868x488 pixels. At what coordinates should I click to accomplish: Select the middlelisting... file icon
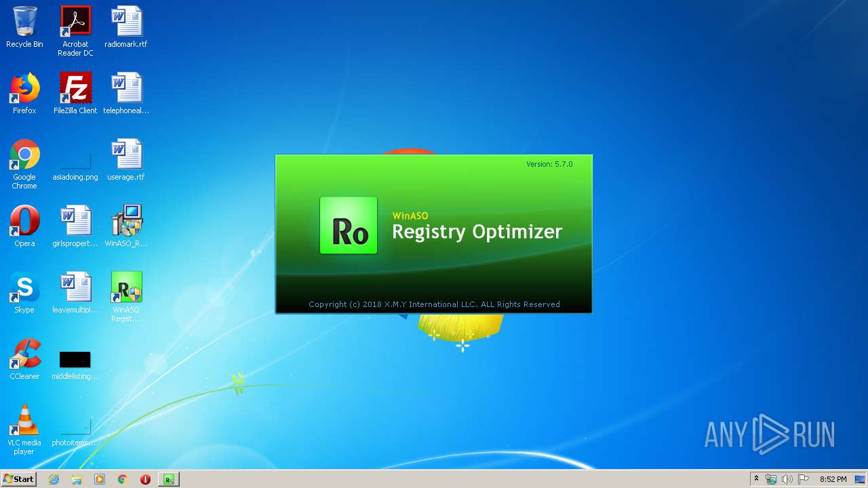75,365
